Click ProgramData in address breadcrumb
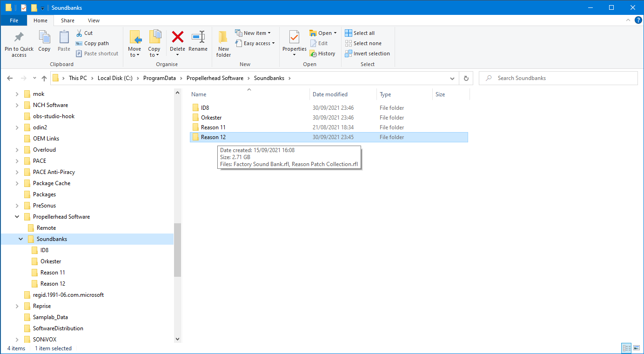The width and height of the screenshot is (644, 354). click(160, 78)
